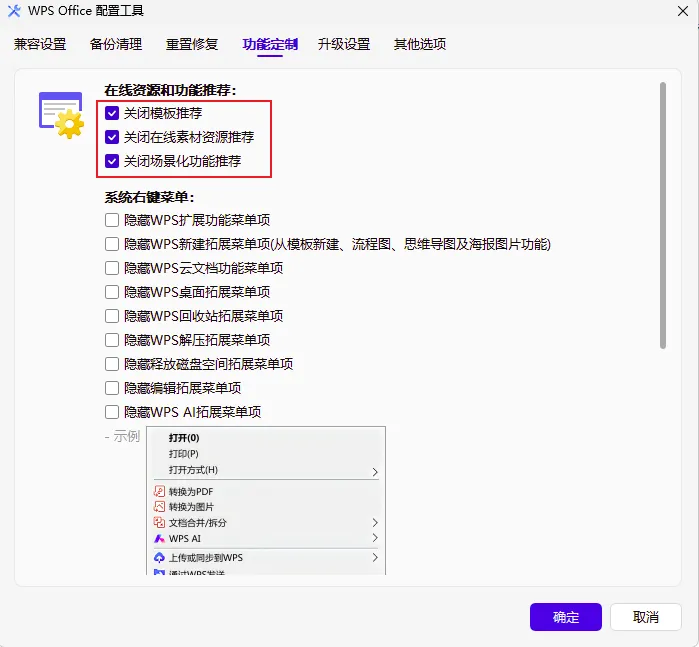Click 打开方式(H) menu entry
The height and width of the screenshot is (647, 699).
193,470
